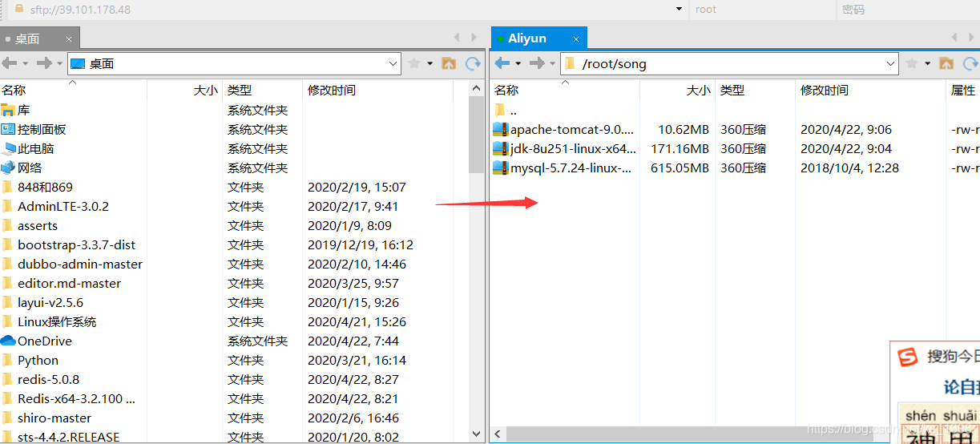Sort Aliyun pane by 属性 column
Image resolution: width=980 pixels, height=444 pixels.
point(962,90)
